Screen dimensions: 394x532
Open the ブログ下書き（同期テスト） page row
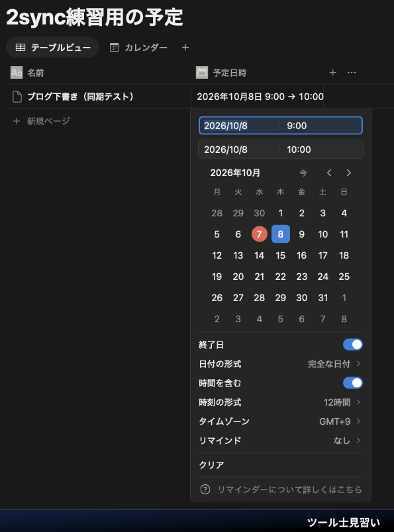coord(81,97)
